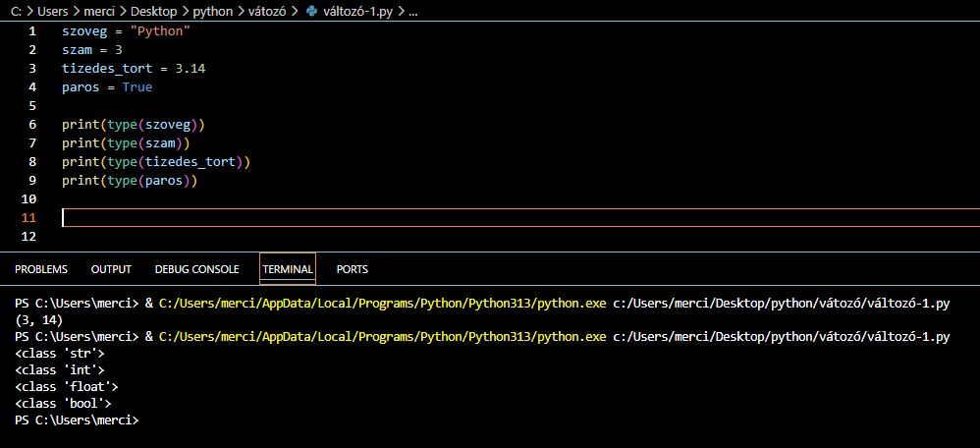Click the True value on line 4

(x=137, y=87)
